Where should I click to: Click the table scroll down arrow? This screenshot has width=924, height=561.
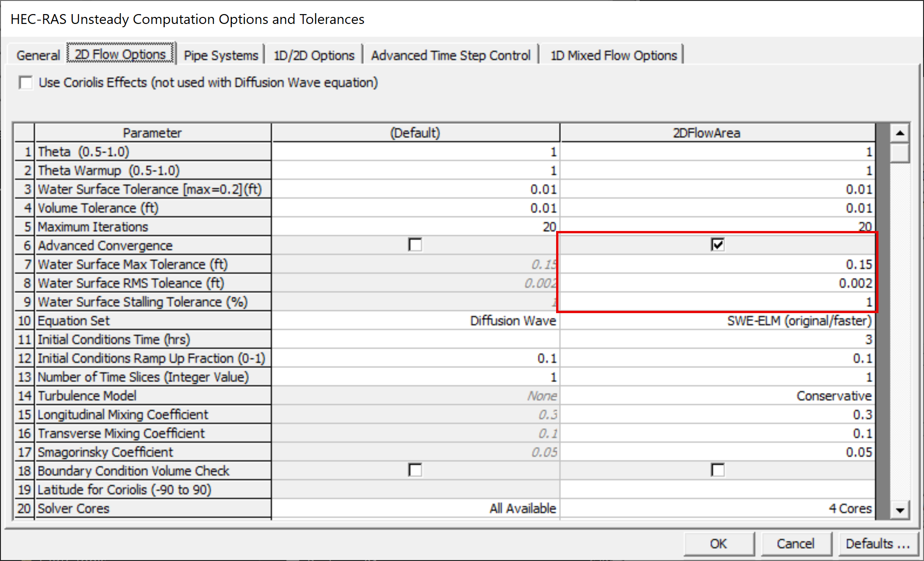point(900,510)
